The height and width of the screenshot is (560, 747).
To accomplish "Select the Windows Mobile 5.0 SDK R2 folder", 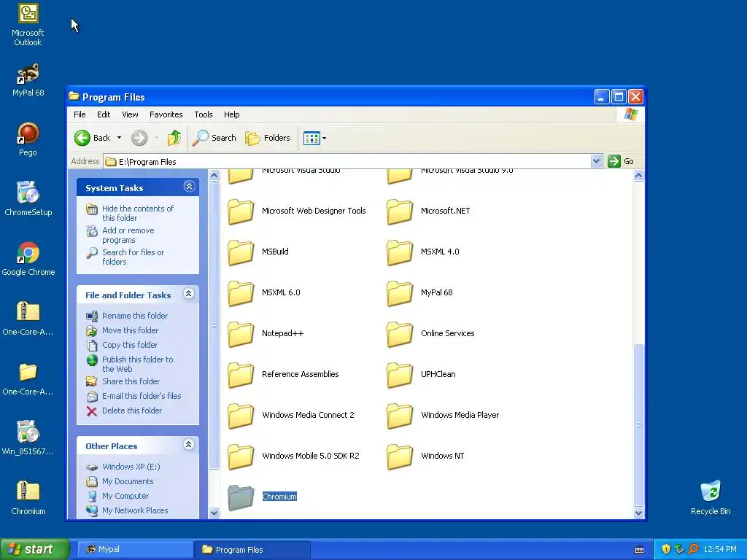I will click(x=241, y=456).
